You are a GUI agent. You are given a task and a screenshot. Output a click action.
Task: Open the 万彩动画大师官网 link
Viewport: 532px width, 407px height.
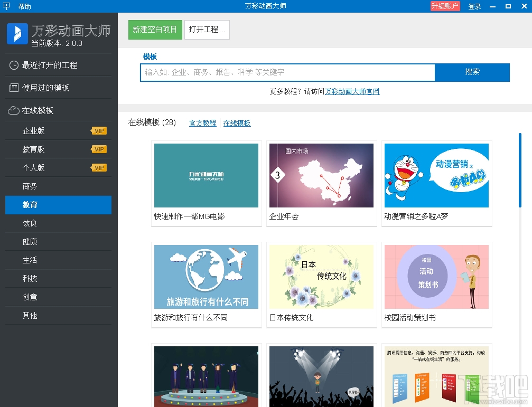pos(352,91)
